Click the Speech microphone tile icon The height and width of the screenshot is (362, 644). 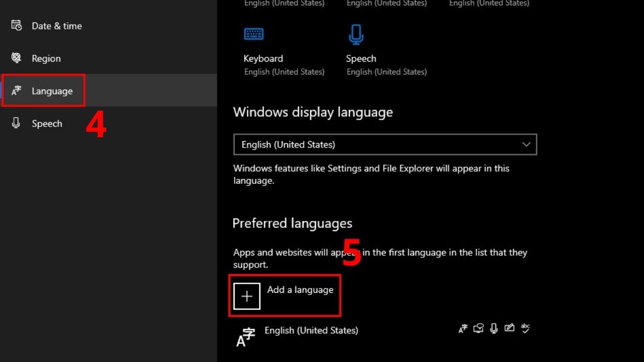[356, 34]
